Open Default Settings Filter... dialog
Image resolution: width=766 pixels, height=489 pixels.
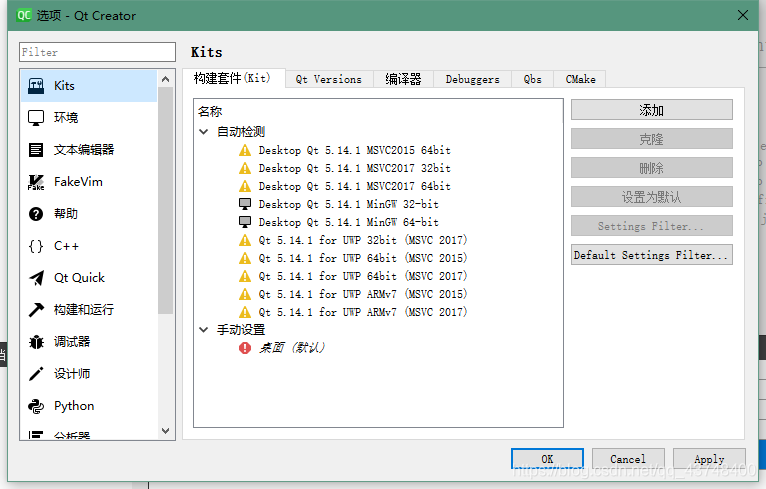[x=652, y=255]
